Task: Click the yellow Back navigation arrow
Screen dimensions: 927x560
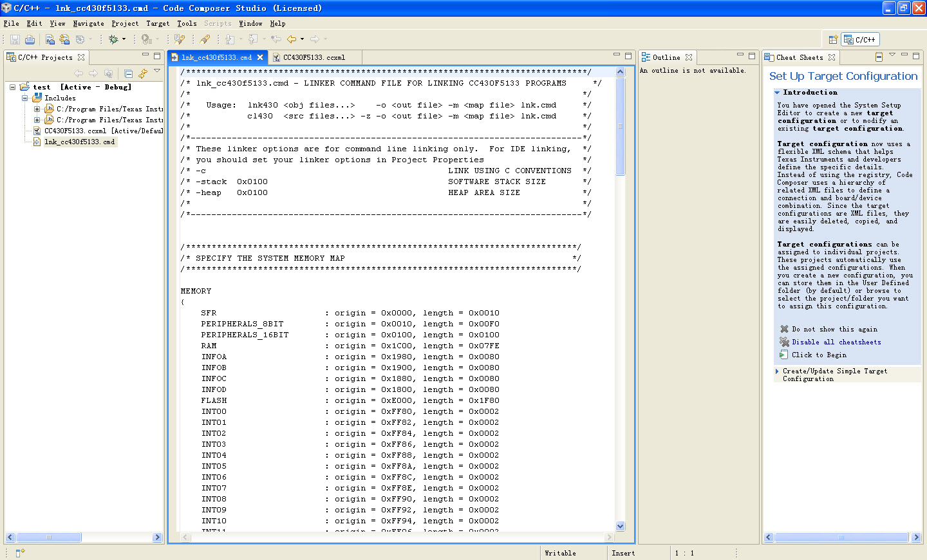Action: tap(292, 39)
